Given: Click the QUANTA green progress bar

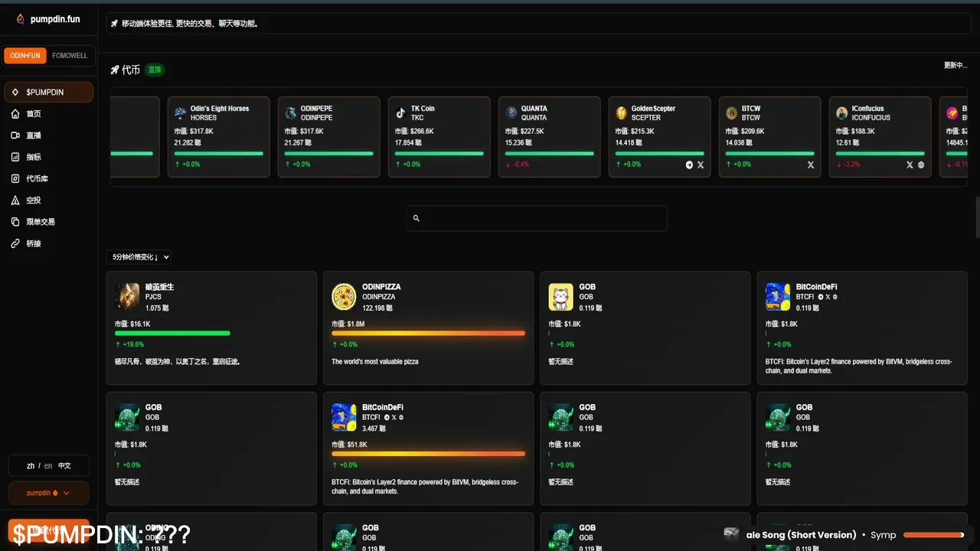Looking at the screenshot, I should (x=550, y=154).
